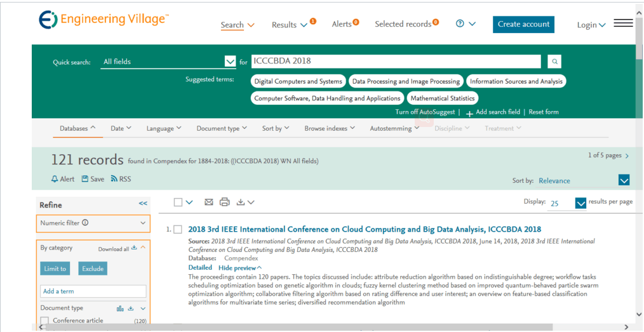
Task: Open the Language filter tab
Action: tap(164, 128)
